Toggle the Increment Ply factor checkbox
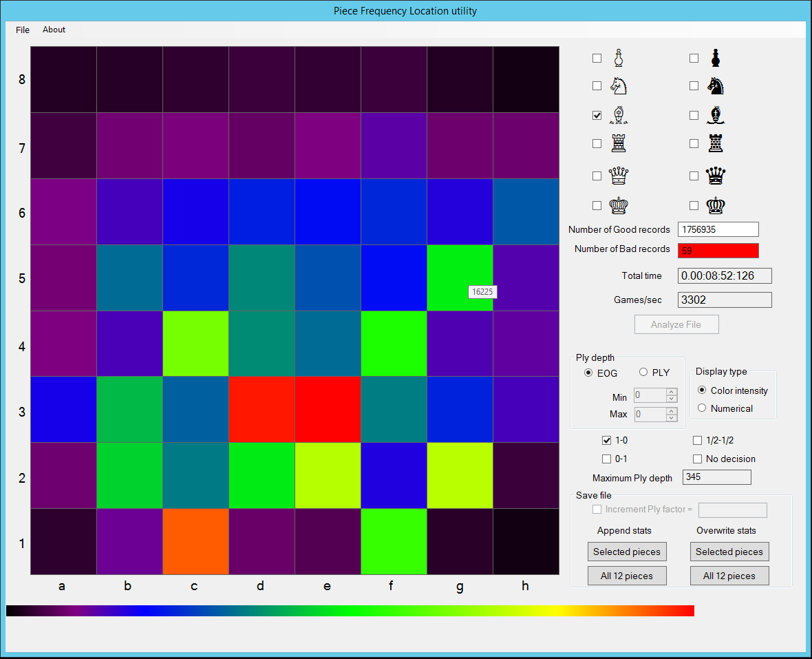This screenshot has height=659, width=812. point(597,510)
